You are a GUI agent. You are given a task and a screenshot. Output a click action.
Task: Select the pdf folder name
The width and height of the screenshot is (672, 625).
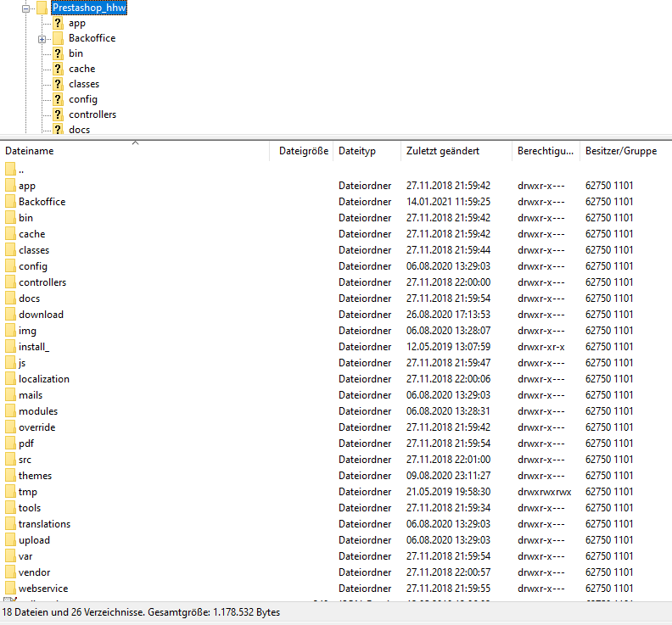26,444
